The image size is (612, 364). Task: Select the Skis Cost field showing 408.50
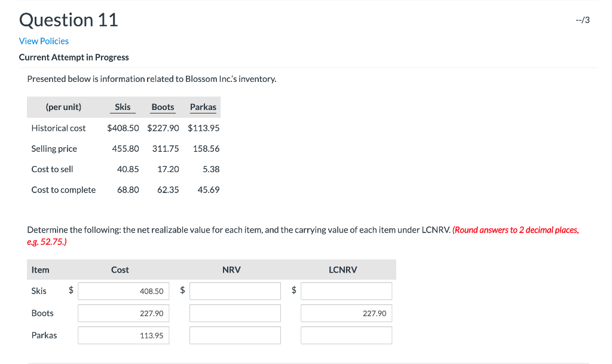pos(123,290)
